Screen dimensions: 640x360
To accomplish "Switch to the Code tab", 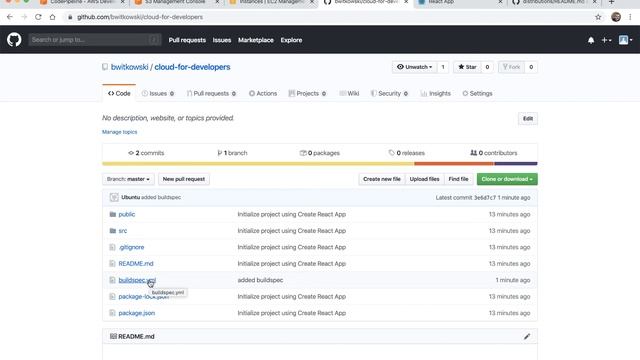I will coord(119,93).
